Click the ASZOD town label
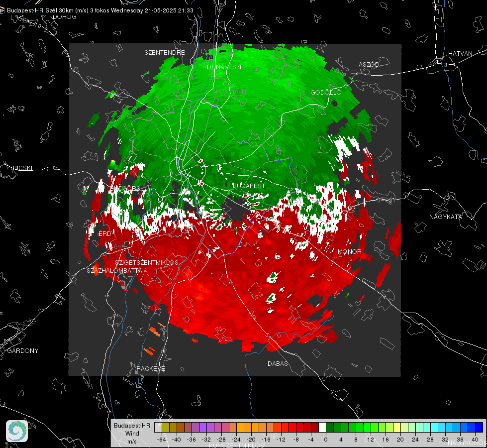 tap(369, 64)
